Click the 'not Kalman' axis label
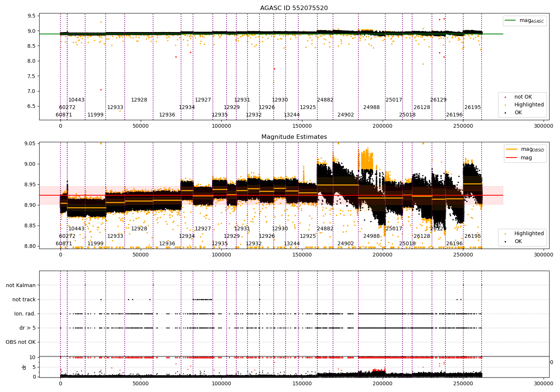Image resolution: width=560 pixels, height=392 pixels. pos(21,285)
